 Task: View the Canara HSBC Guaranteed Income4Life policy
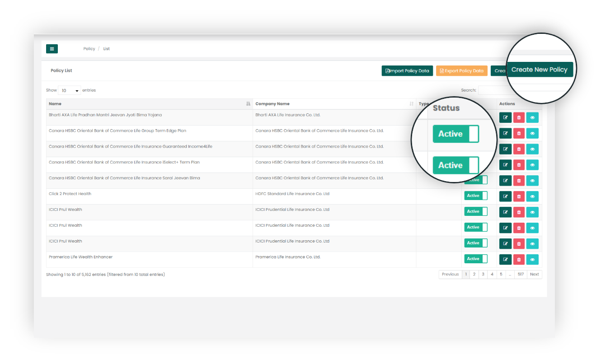(x=532, y=149)
